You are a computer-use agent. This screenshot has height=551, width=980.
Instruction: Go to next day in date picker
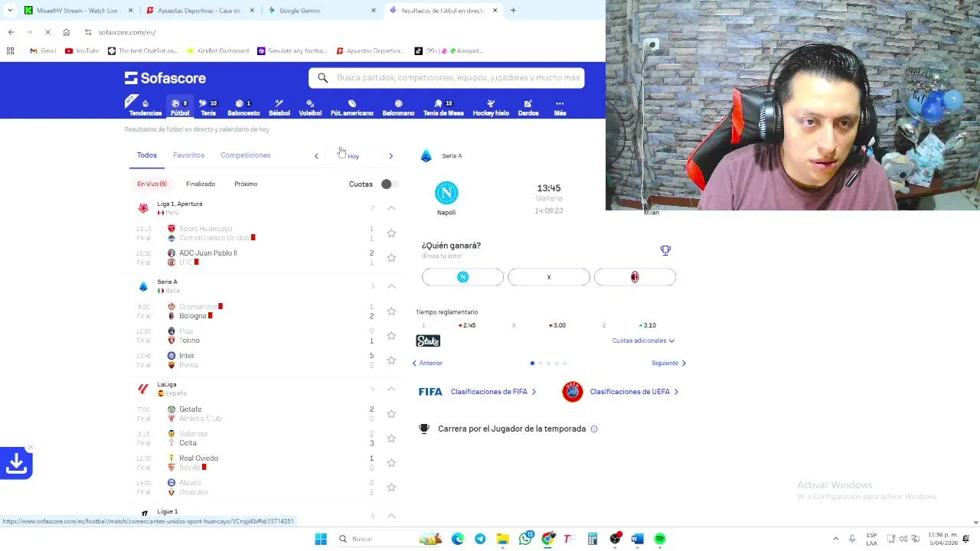click(x=390, y=156)
